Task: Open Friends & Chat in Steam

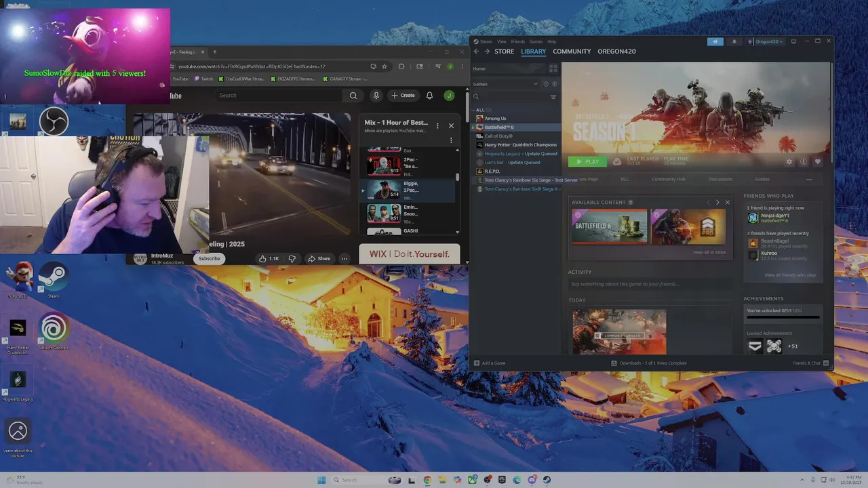Action: coord(810,363)
